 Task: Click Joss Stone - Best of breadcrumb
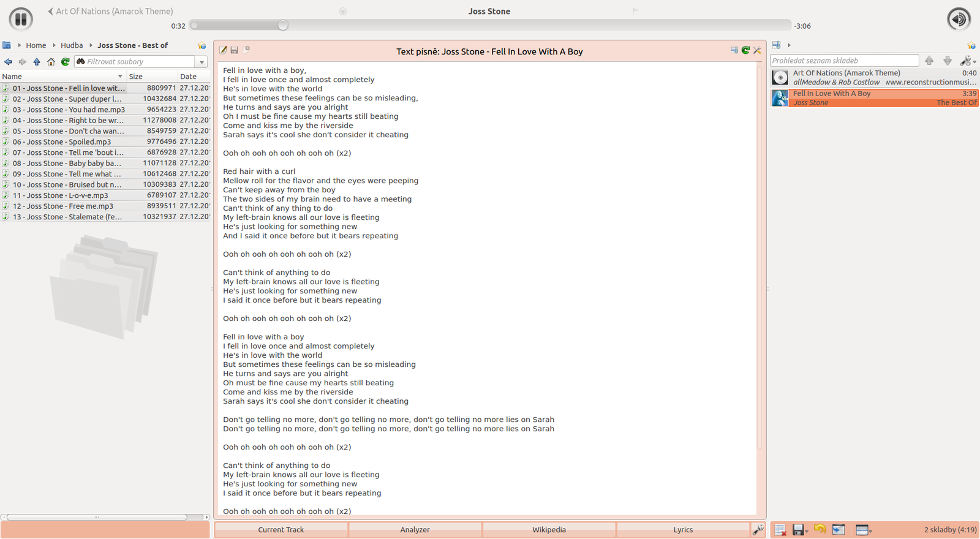[x=132, y=45]
